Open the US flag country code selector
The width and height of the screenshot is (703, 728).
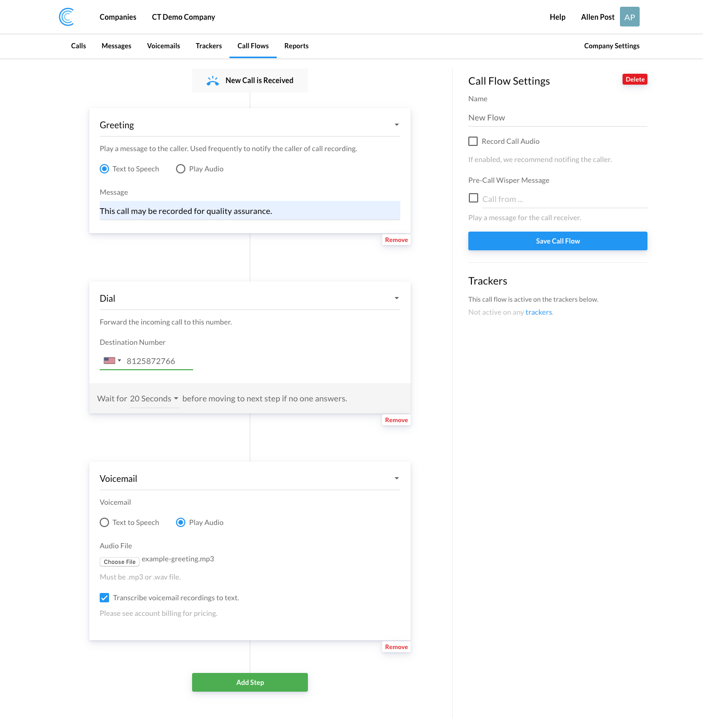(112, 361)
